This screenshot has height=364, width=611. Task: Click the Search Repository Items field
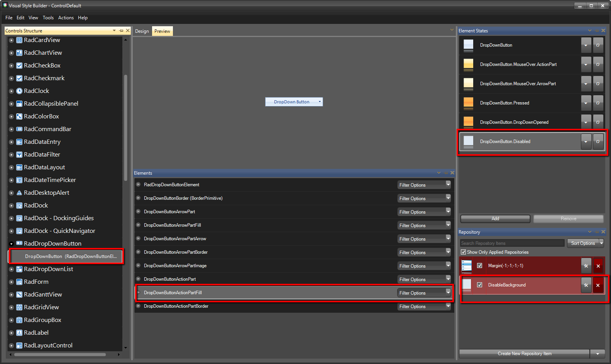click(x=512, y=243)
